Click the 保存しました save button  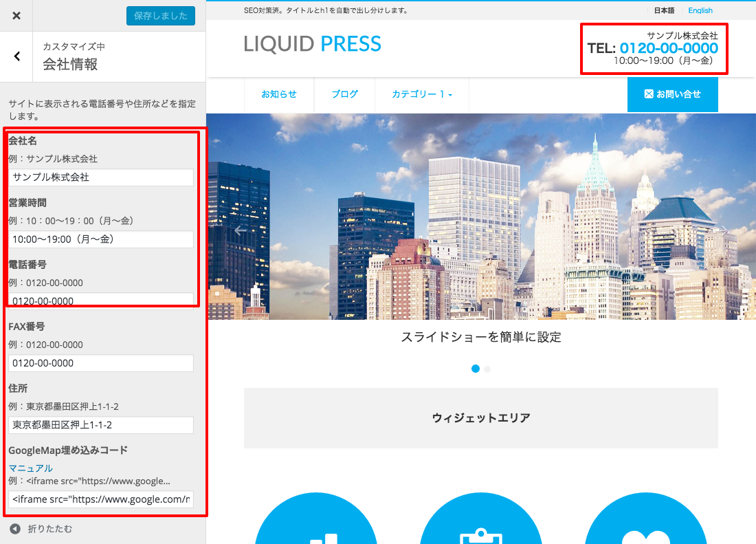click(161, 16)
